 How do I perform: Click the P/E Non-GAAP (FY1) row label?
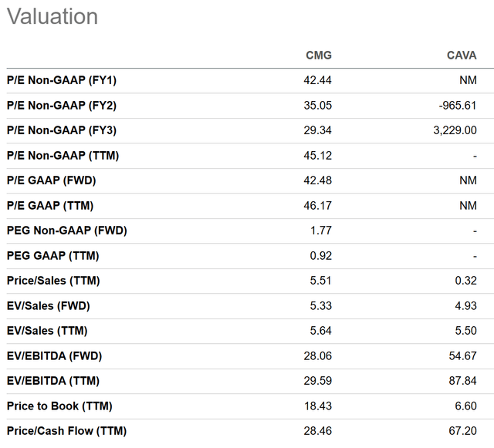(62, 80)
